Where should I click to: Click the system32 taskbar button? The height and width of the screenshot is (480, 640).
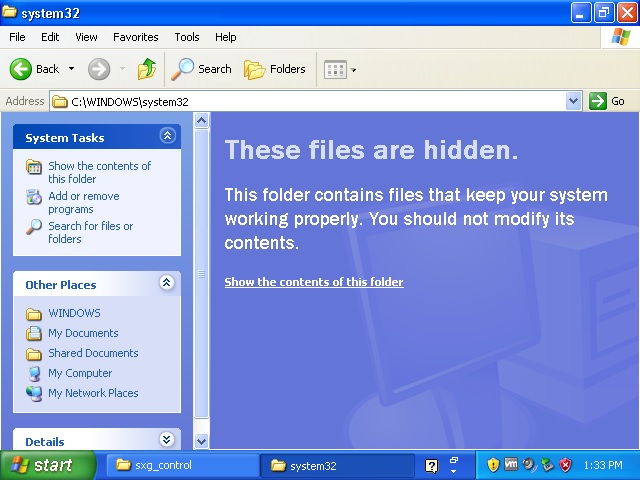click(x=337, y=466)
